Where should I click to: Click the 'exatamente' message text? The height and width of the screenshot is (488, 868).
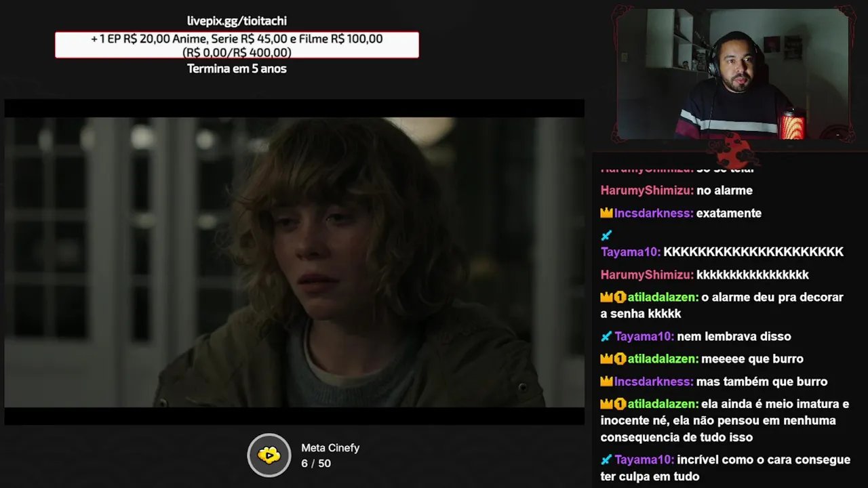(729, 213)
